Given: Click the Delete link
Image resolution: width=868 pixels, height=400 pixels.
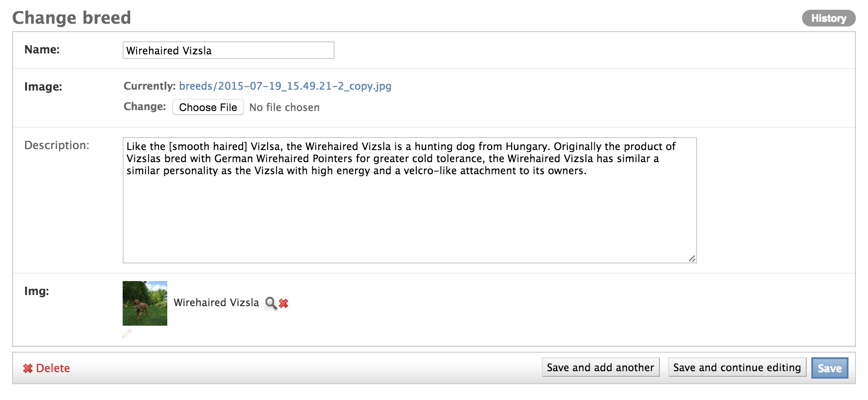Looking at the screenshot, I should pos(53,368).
